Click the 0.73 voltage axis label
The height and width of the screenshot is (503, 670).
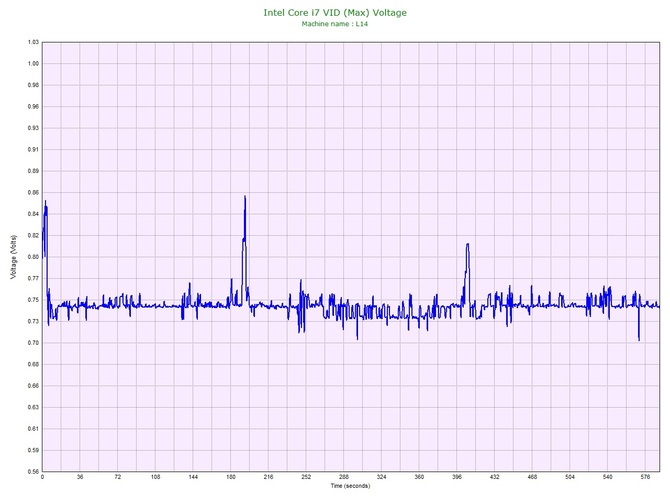(33, 321)
